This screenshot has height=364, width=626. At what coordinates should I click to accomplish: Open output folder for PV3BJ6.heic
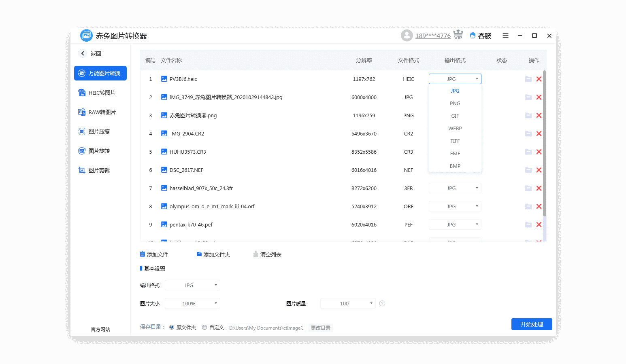click(528, 79)
